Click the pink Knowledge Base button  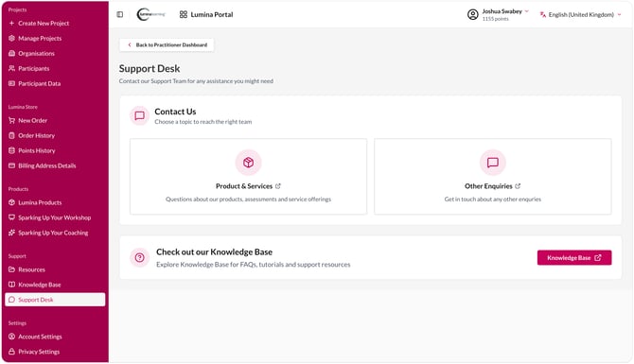(574, 258)
